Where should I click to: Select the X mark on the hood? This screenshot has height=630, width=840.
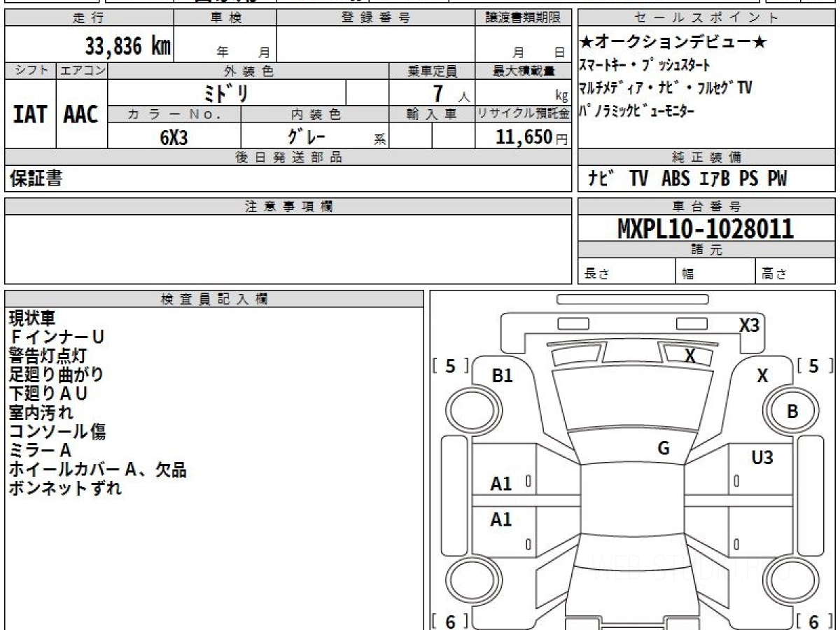(x=690, y=356)
